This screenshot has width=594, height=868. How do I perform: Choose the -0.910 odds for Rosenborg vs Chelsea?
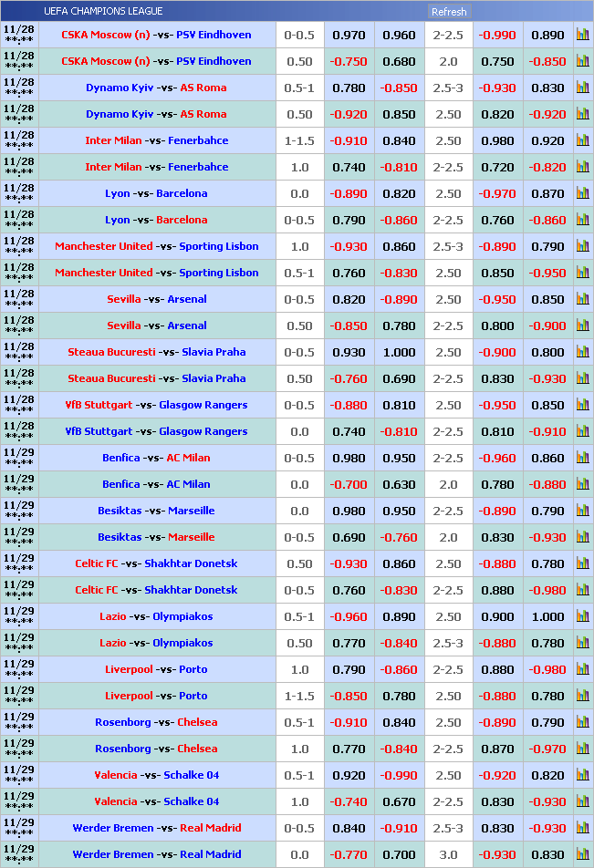pos(349,723)
